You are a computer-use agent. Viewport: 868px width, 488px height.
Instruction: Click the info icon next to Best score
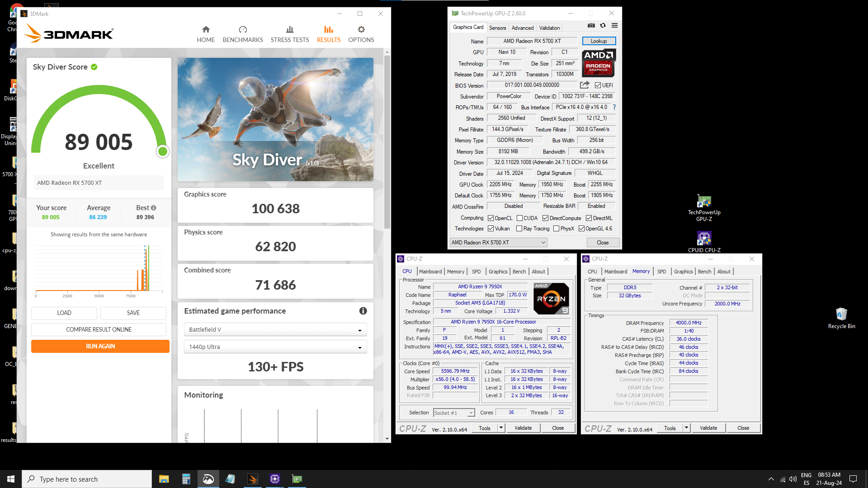click(x=154, y=208)
